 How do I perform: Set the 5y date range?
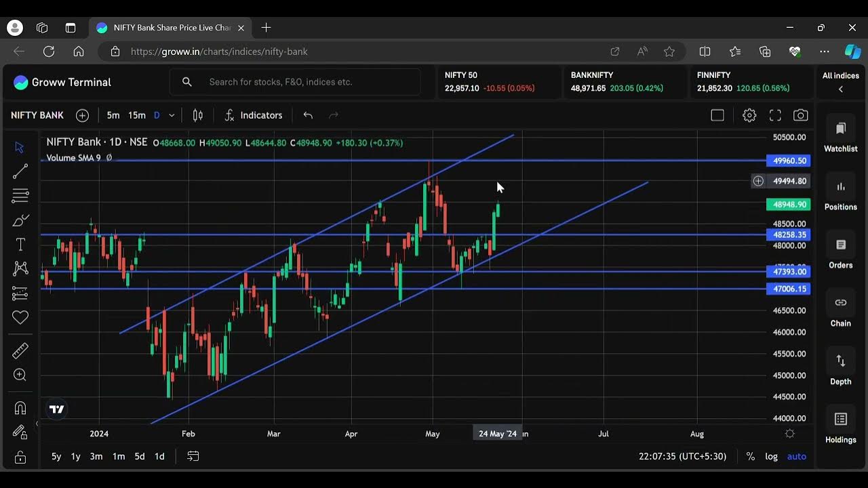coord(56,456)
